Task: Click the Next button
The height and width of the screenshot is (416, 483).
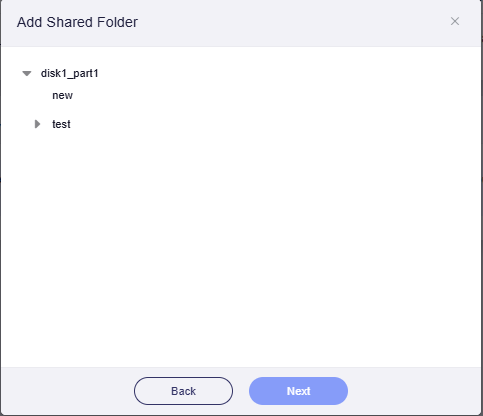Action: point(298,391)
